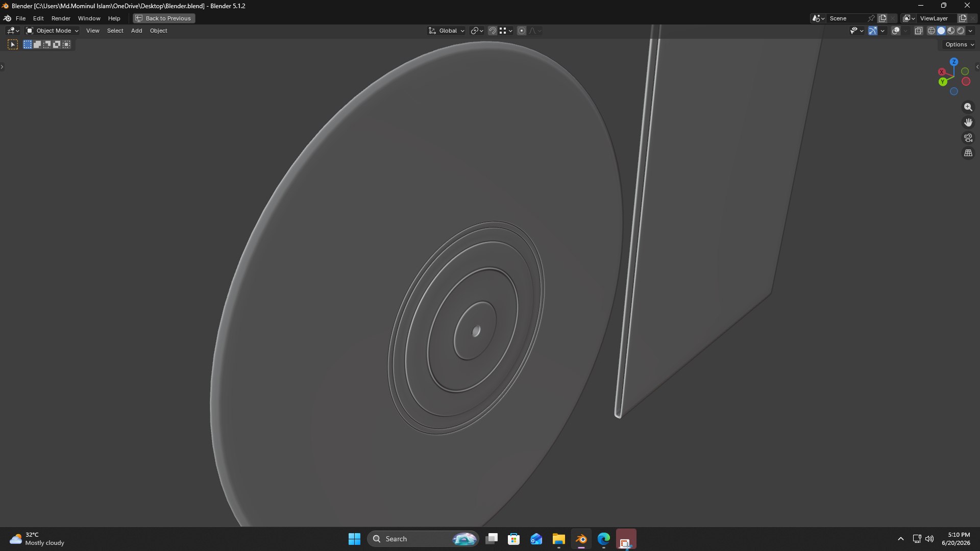Viewport: 980px width, 551px height.
Task: Choose Intersect selection mode icon
Action: [66, 44]
